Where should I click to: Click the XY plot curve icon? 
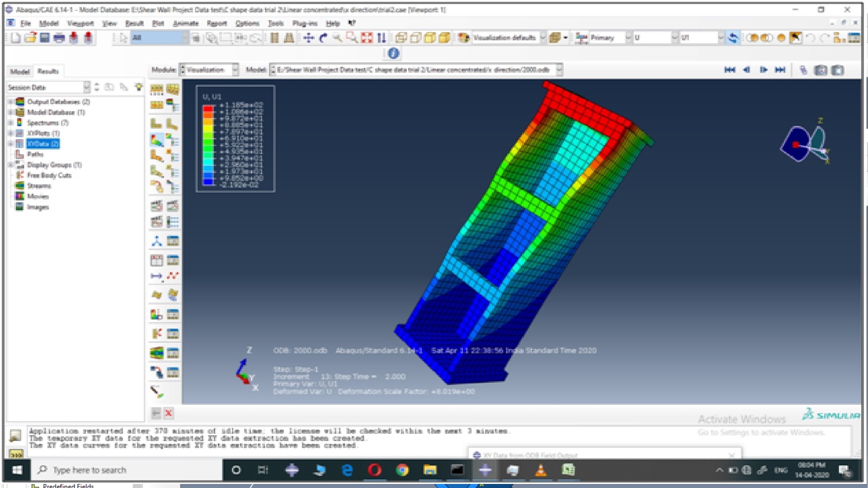pos(172,276)
